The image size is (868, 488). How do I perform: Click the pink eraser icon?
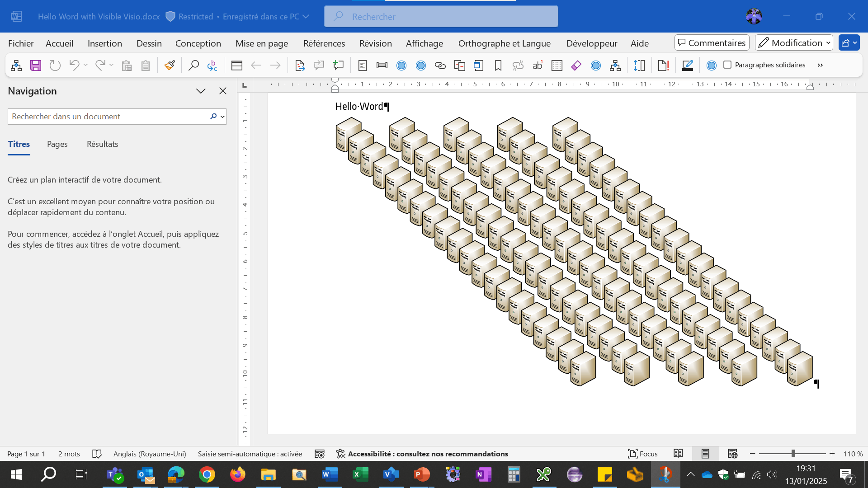click(576, 66)
